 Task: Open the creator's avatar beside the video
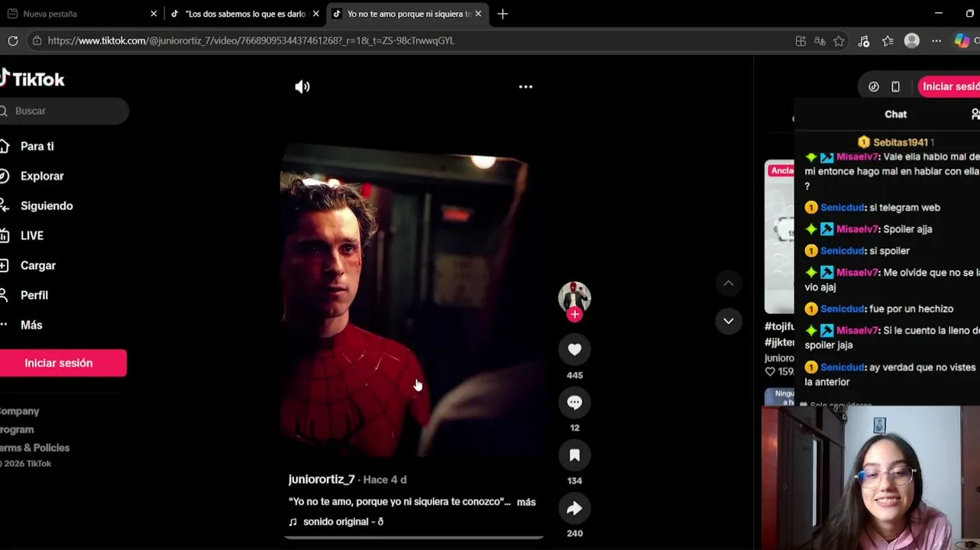574,296
